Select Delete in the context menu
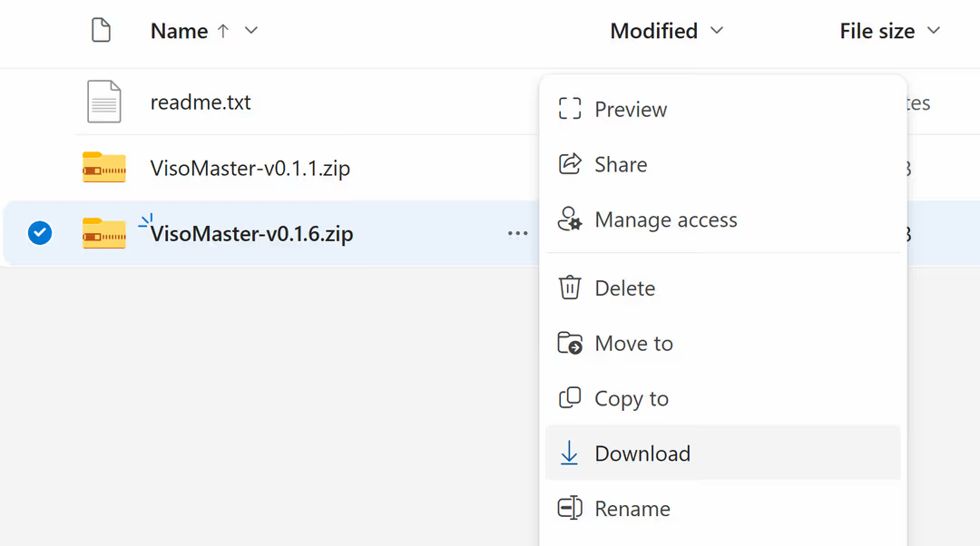 pyautogui.click(x=722, y=288)
